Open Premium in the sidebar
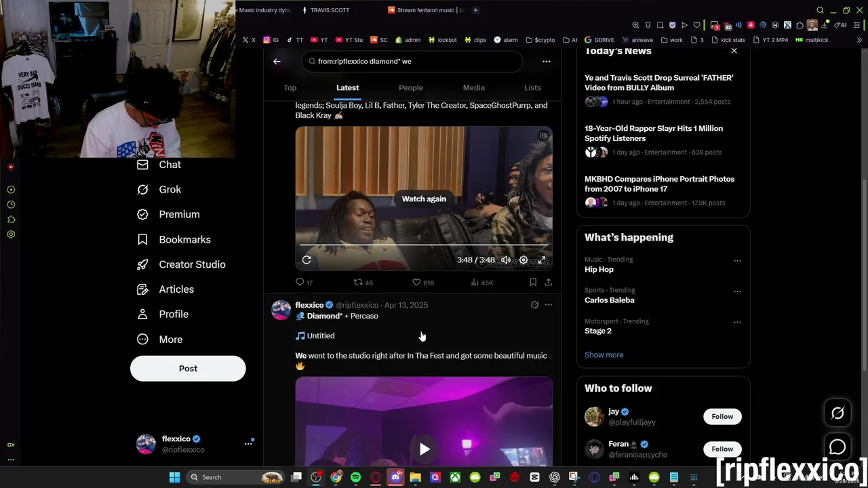Screen dimensions: 868x488 (x=168, y=214)
